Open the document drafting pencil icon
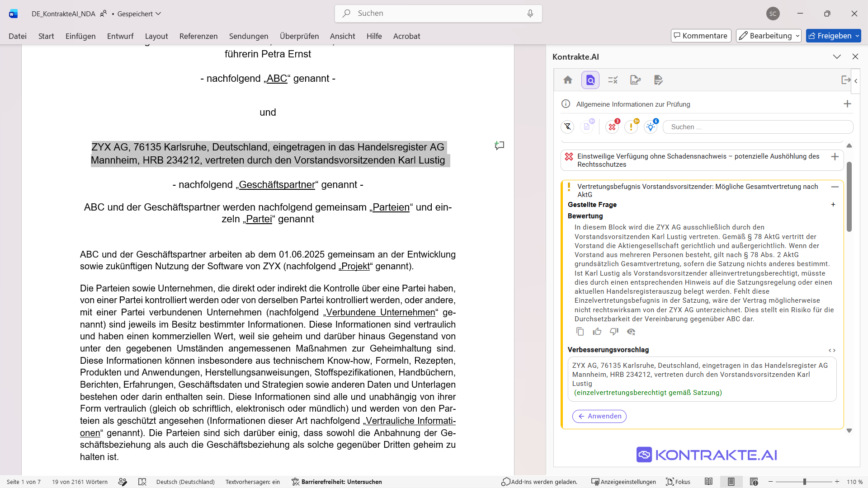The height and width of the screenshot is (488, 868). pos(658,80)
